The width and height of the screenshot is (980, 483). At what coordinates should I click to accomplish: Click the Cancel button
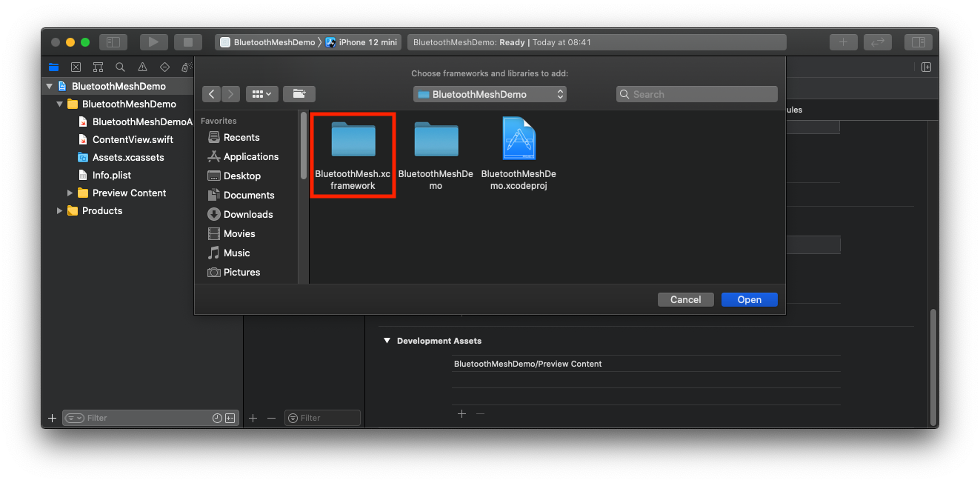pos(685,299)
